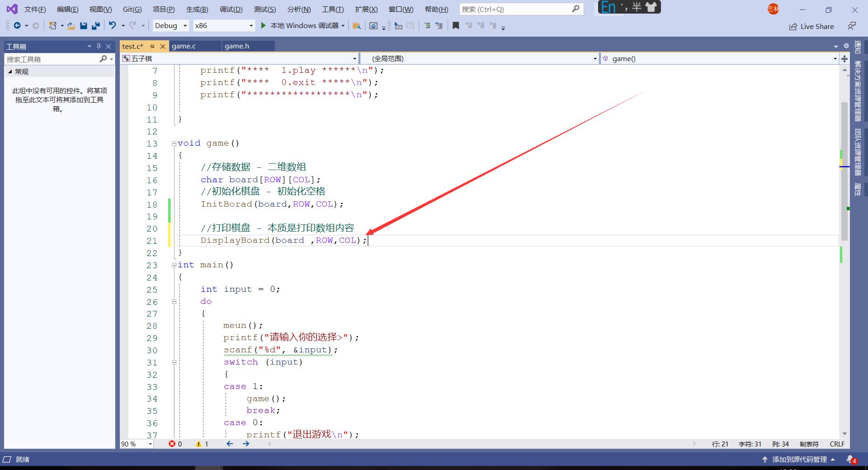Click the navigate backward arrow icon
Viewport: 868px width, 470px height.
17,26
